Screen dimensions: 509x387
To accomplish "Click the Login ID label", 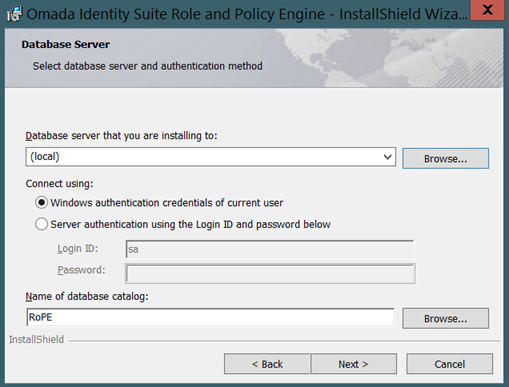I will tap(78, 249).
